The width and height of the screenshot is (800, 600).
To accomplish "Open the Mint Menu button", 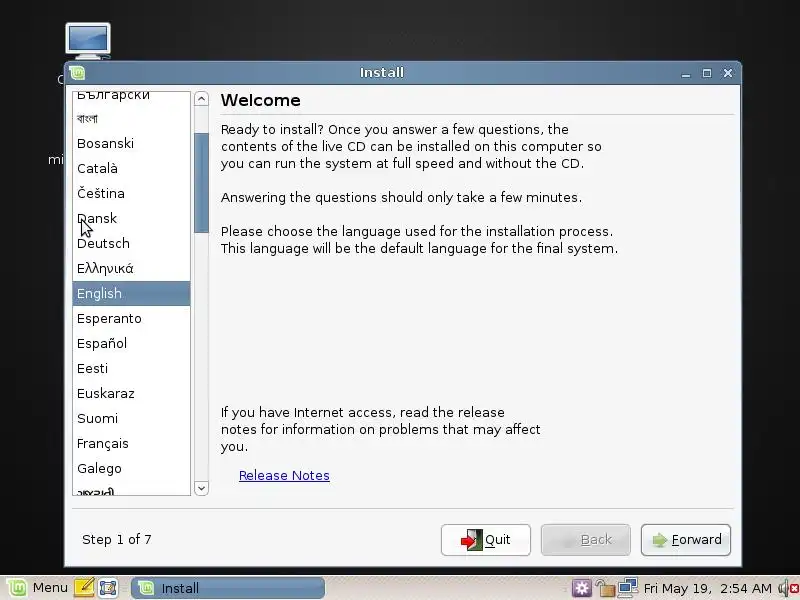I will coord(37,588).
